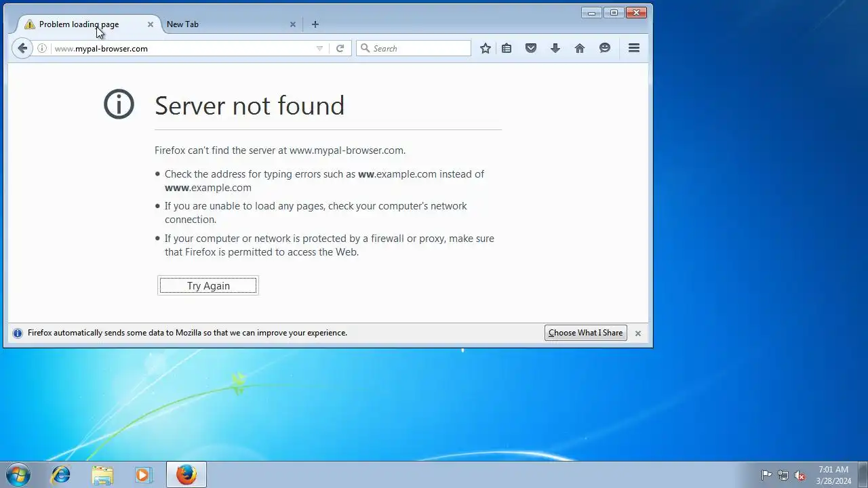Open the Downloads arrow icon
The width and height of the screenshot is (868, 488).
tap(555, 48)
